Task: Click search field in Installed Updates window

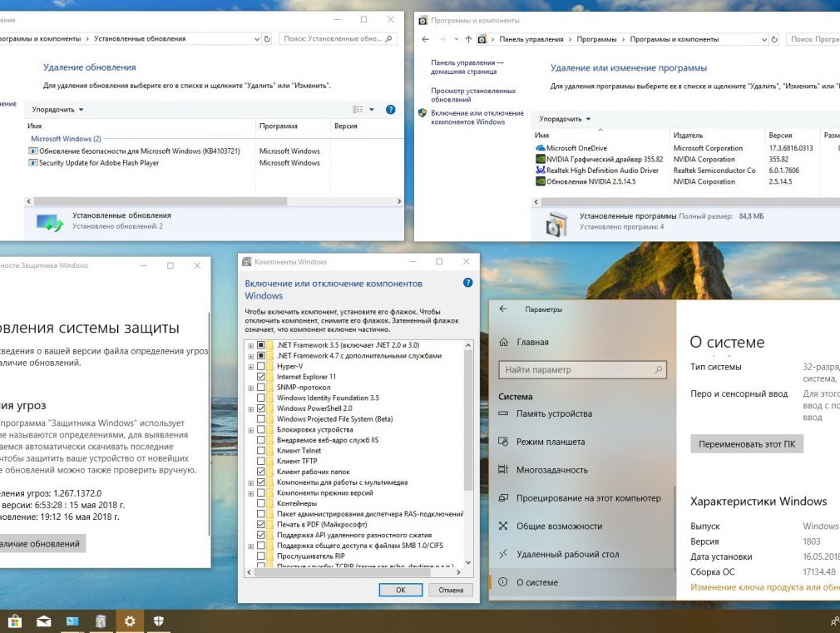Action: pyautogui.click(x=337, y=38)
